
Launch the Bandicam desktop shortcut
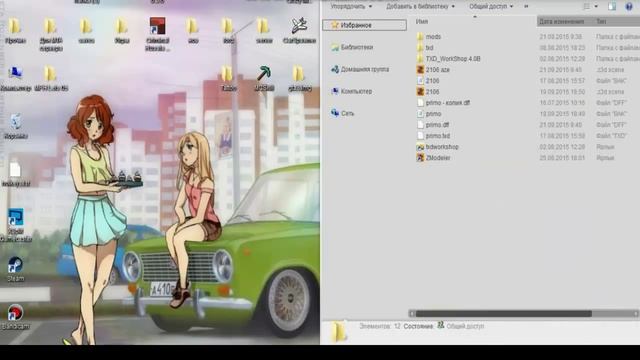pyautogui.click(x=15, y=316)
